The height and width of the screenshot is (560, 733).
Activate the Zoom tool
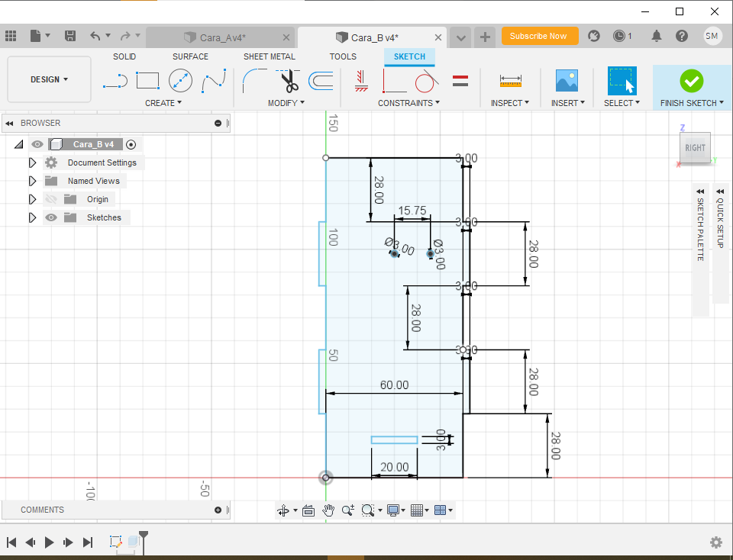pyautogui.click(x=348, y=510)
